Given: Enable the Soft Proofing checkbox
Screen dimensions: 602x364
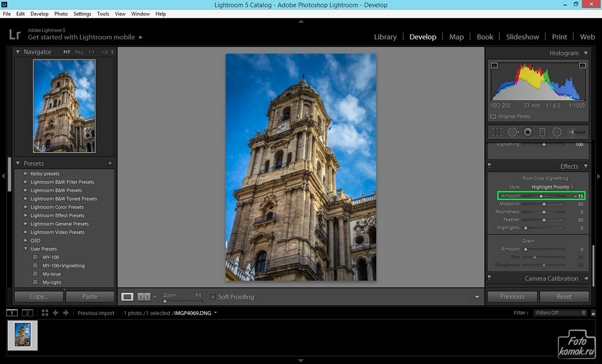Looking at the screenshot, I should [213, 297].
